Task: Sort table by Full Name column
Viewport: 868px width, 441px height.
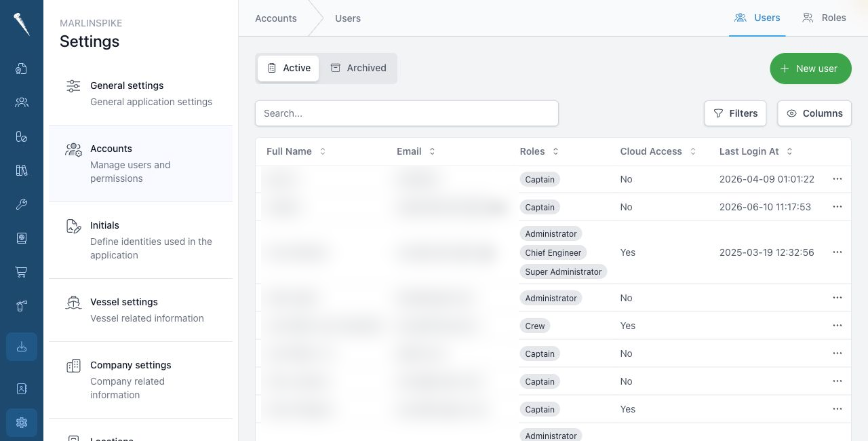Action: (x=296, y=151)
